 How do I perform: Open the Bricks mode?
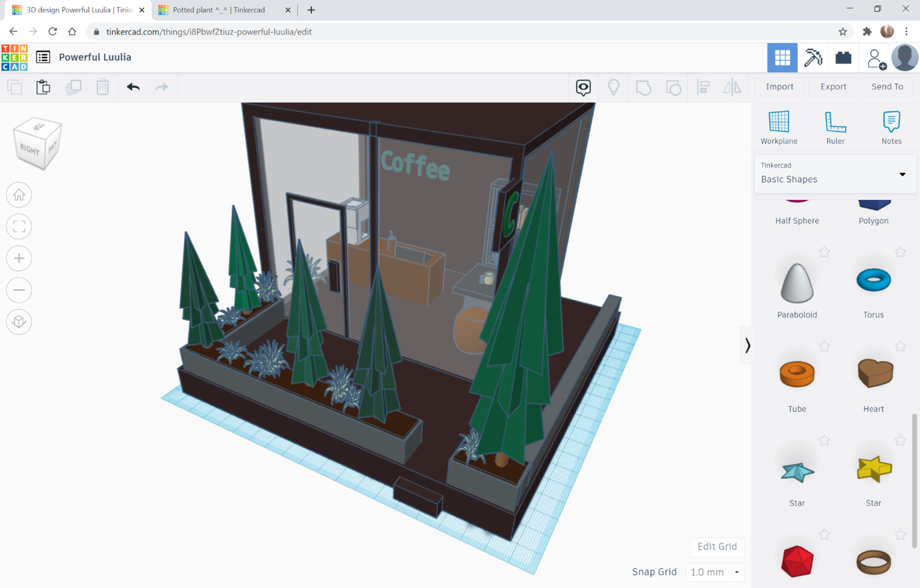844,58
